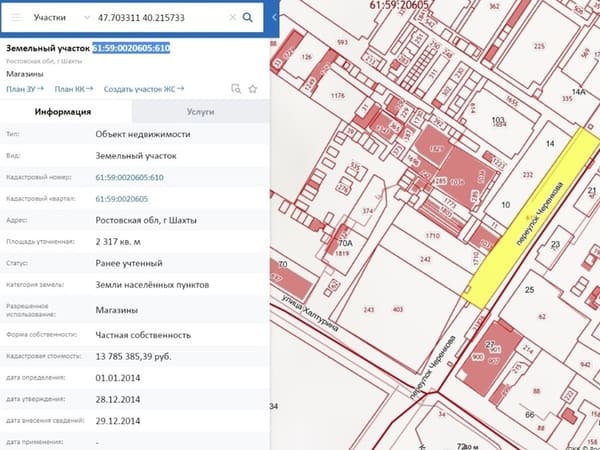The image size is (600, 450).
Task: Open the План КК link
Action: (74, 89)
